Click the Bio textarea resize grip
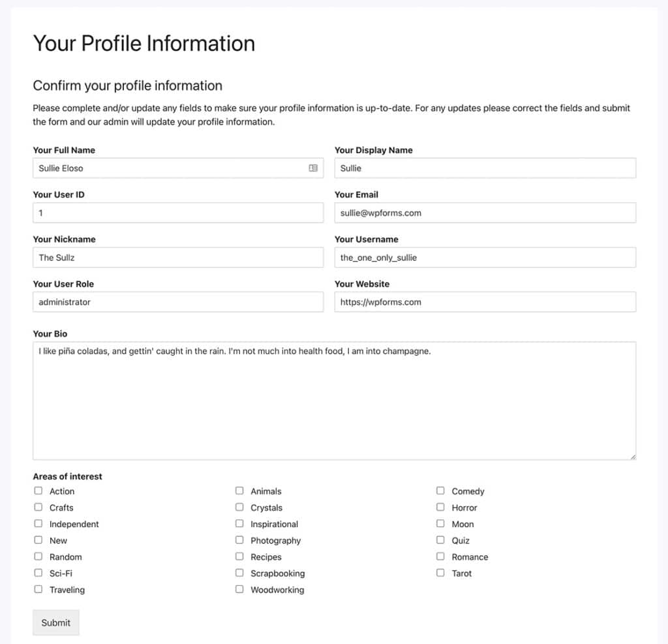Screen dimensions: 668x644 [x=632, y=455]
